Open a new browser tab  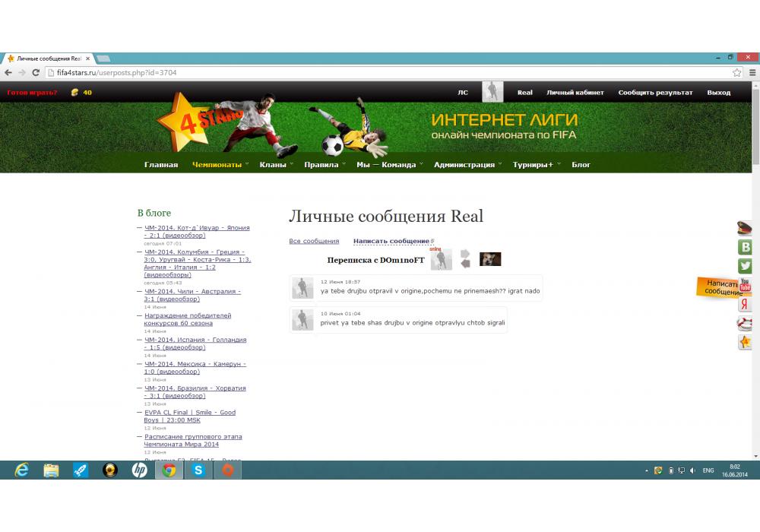[x=103, y=59]
